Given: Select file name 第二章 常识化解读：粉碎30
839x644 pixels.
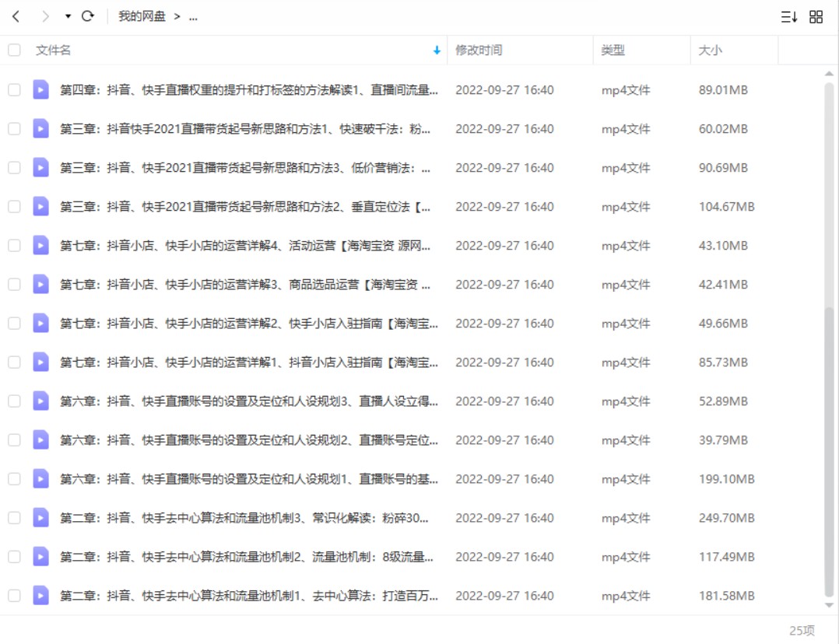Looking at the screenshot, I should click(x=244, y=518).
